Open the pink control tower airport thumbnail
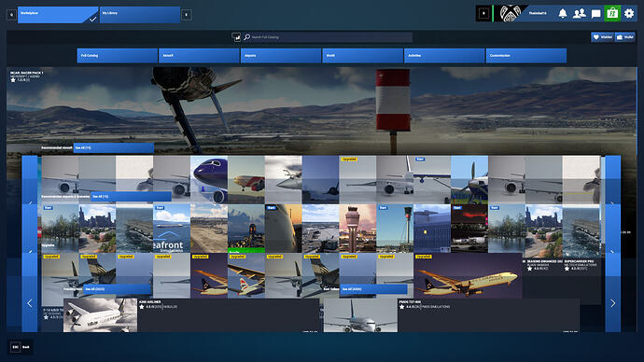Image resolution: width=644 pixels, height=362 pixels. tap(357, 229)
